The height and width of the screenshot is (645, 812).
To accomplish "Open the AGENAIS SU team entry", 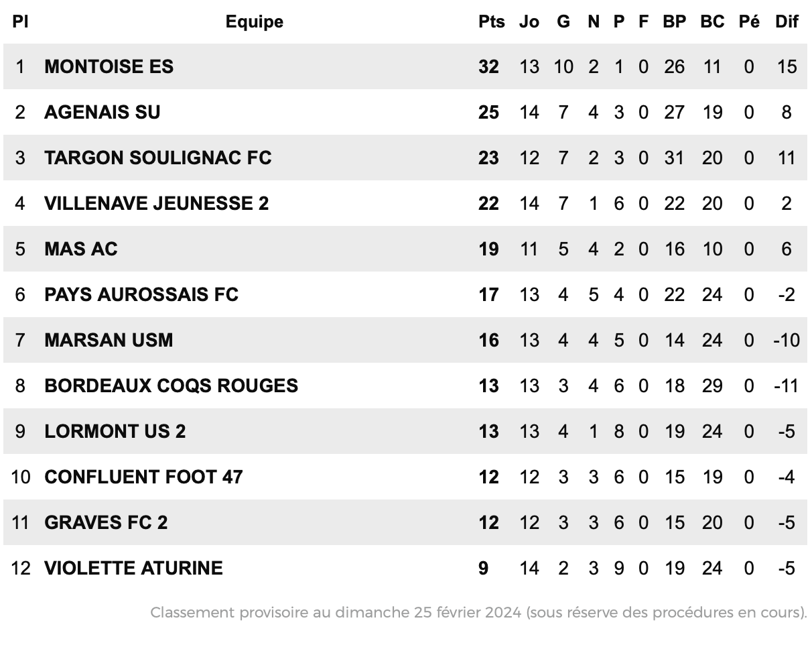I will click(x=102, y=112).
